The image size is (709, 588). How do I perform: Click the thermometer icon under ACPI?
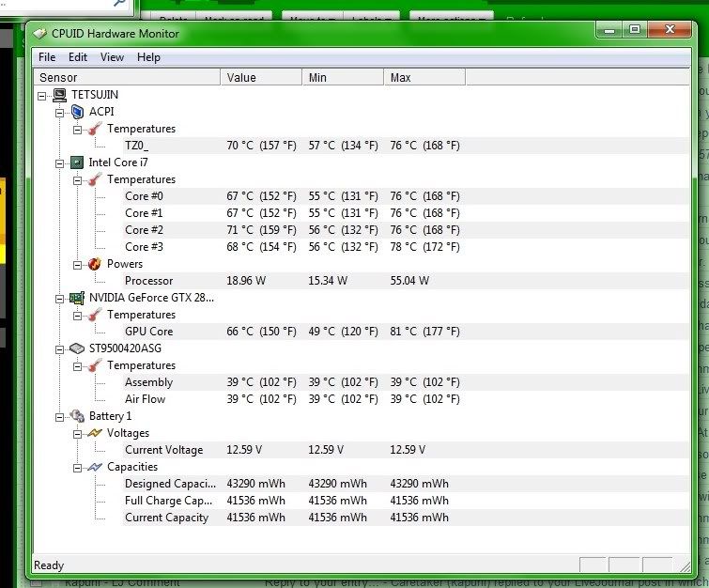tap(95, 129)
